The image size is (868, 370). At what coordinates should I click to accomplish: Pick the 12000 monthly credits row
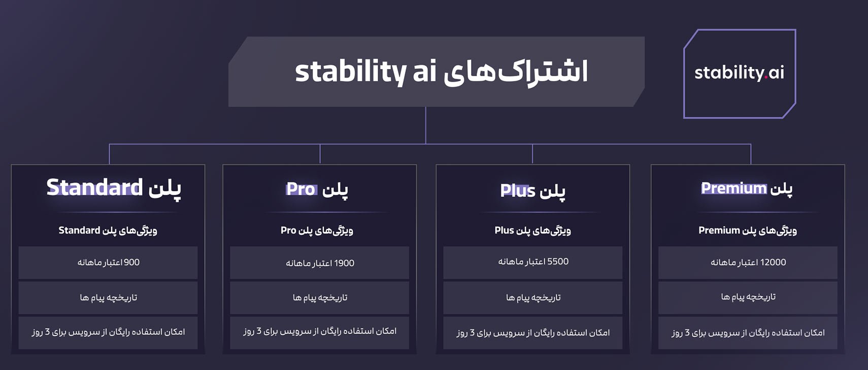point(748,262)
